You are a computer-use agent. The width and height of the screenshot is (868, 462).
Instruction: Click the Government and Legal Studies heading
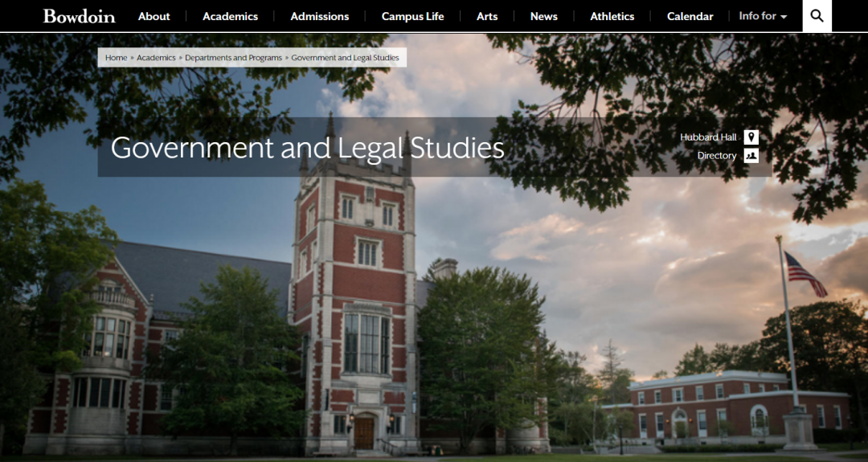pyautogui.click(x=307, y=149)
